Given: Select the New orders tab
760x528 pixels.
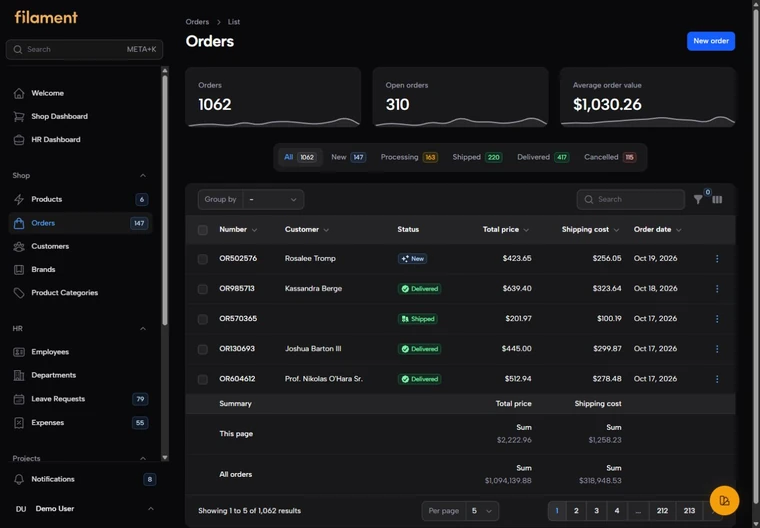Looking at the screenshot, I should pos(348,157).
